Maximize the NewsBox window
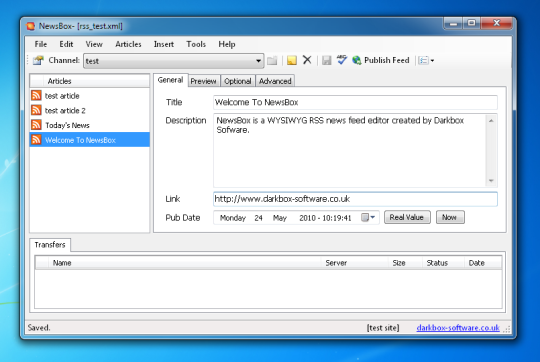540x362 pixels. [x=472, y=23]
